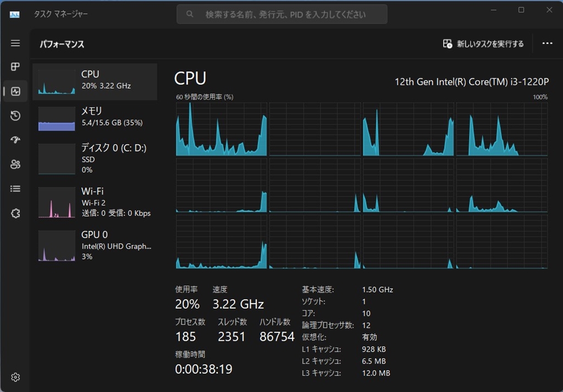Select the Wi-Fi performance item
Screen dimensions: 563x392
pos(95,202)
